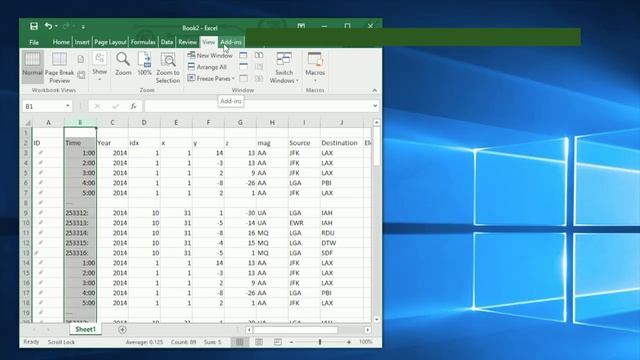640x360 pixels.
Task: Add a new sheet with plus icon
Action: [x=122, y=329]
